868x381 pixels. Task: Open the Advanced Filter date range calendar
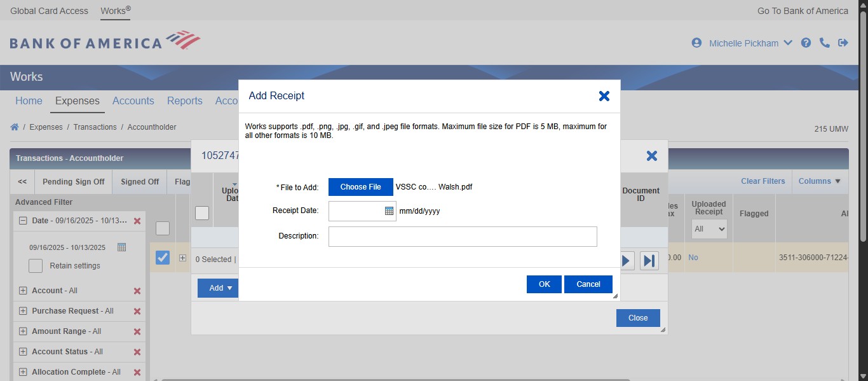click(121, 247)
